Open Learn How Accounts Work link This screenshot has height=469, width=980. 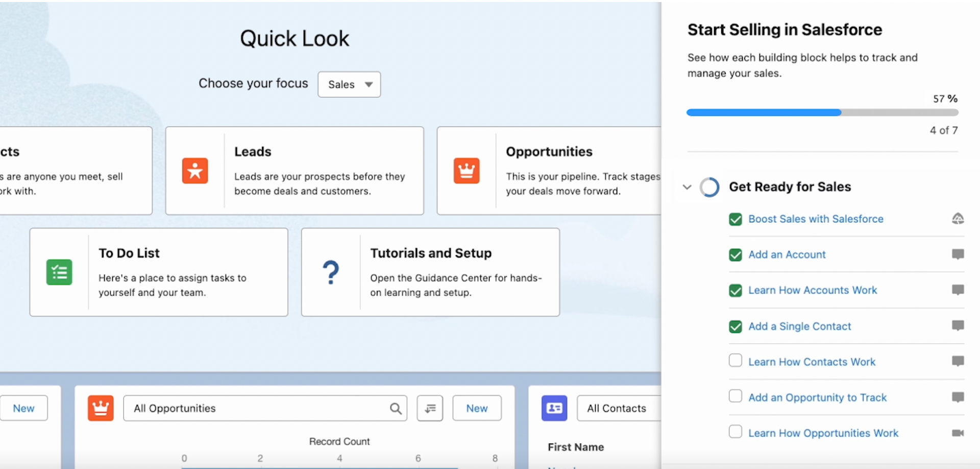pos(813,290)
